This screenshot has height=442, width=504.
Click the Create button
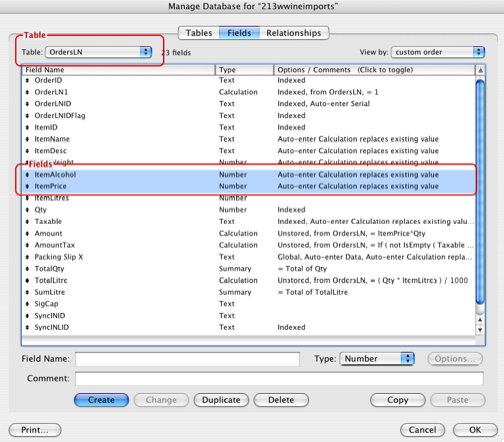(101, 400)
